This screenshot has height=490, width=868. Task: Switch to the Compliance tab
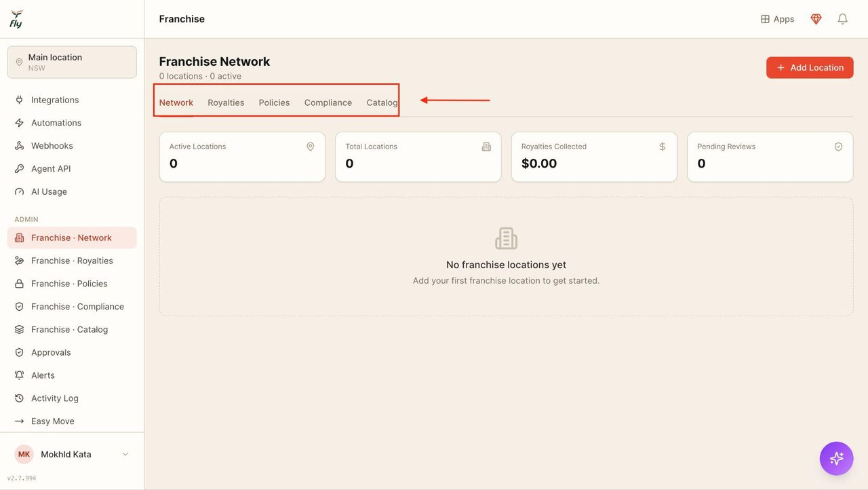coord(328,102)
